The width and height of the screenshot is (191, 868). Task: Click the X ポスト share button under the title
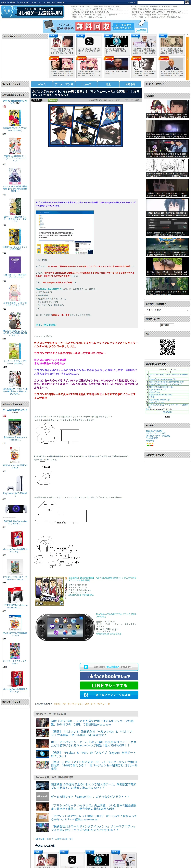coord(37,100)
